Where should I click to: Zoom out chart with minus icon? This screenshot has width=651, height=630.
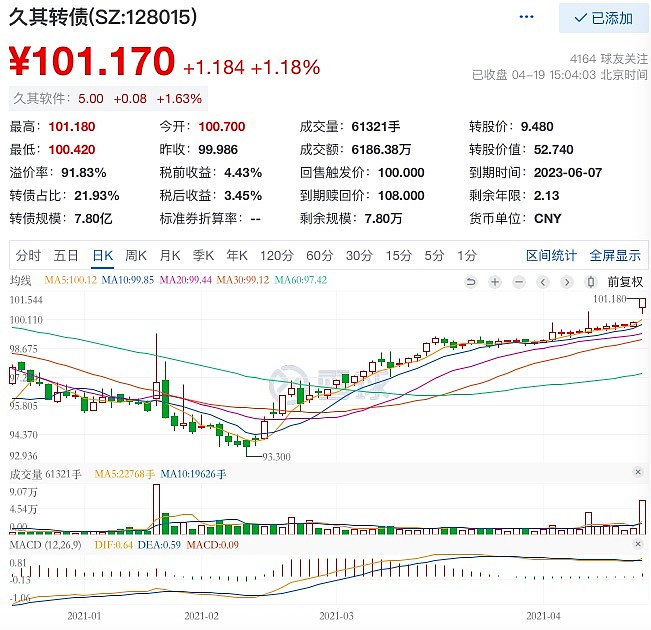[519, 282]
